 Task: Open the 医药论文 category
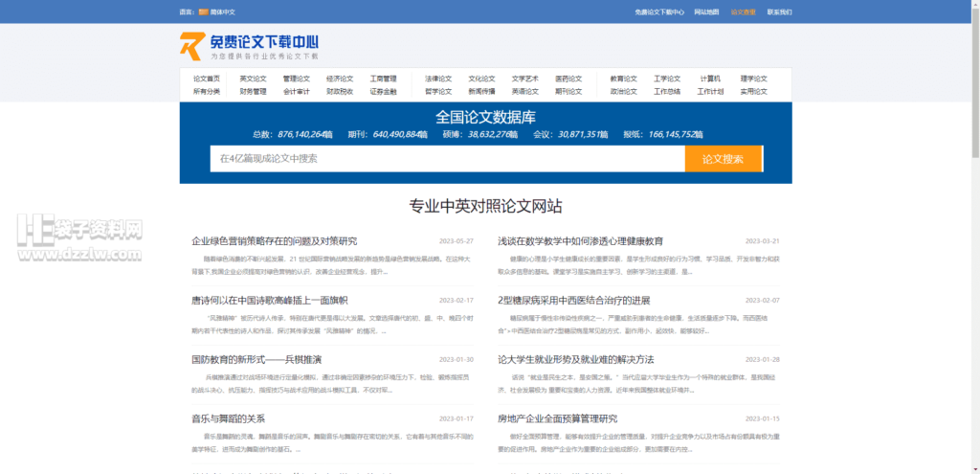pyautogui.click(x=568, y=79)
